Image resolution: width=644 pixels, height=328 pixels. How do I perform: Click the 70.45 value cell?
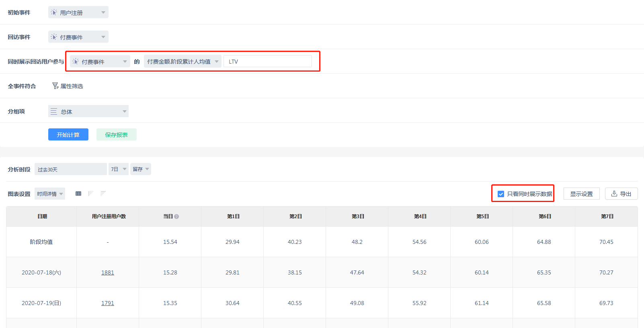(607, 242)
